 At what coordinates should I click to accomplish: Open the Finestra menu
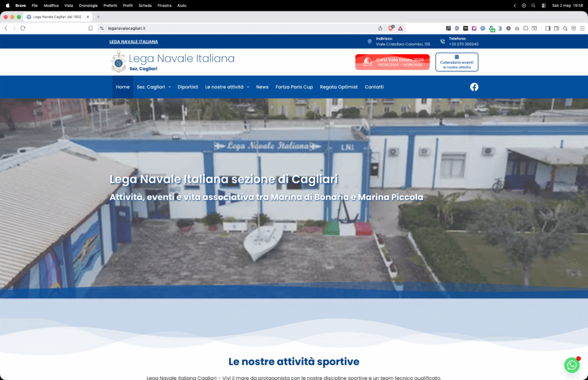[x=164, y=6]
